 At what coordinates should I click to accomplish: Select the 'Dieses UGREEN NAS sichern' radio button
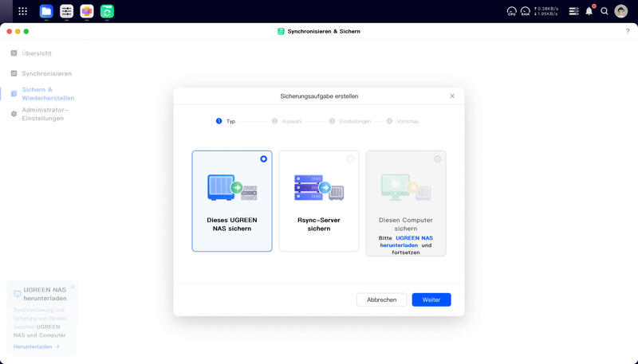264,159
